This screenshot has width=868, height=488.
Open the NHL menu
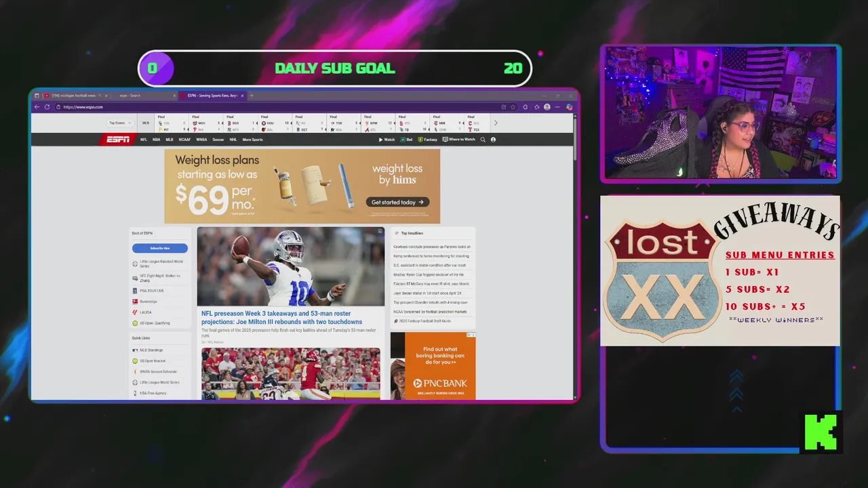click(x=233, y=140)
